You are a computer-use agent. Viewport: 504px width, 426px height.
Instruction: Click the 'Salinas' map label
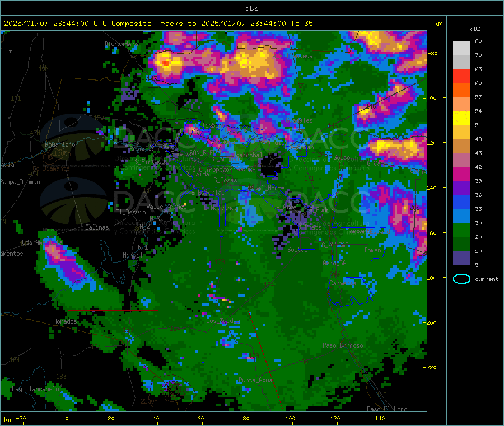97,227
